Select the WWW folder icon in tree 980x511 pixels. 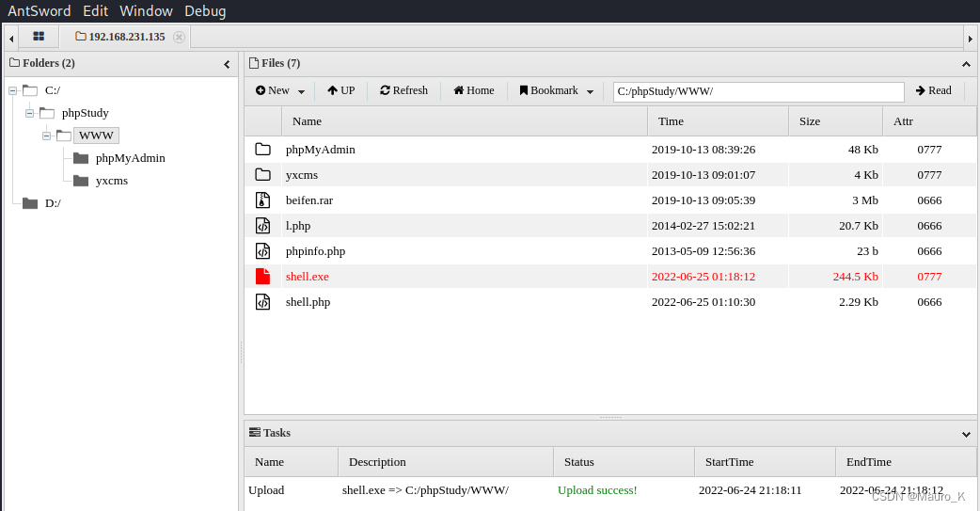tap(64, 136)
